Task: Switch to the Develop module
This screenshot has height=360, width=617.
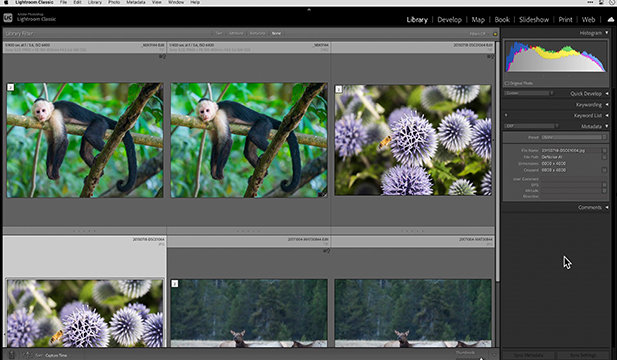Action: tap(449, 20)
